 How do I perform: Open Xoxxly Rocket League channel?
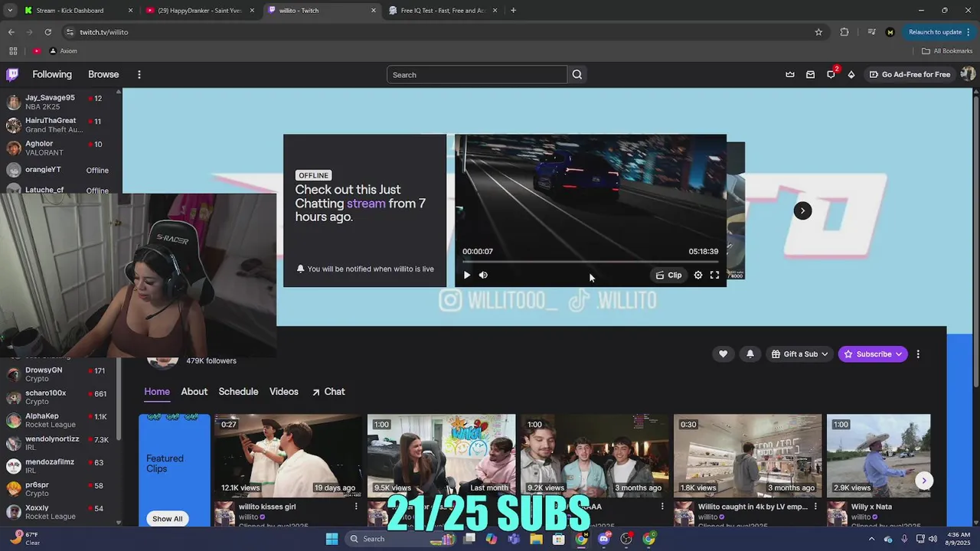click(60, 512)
